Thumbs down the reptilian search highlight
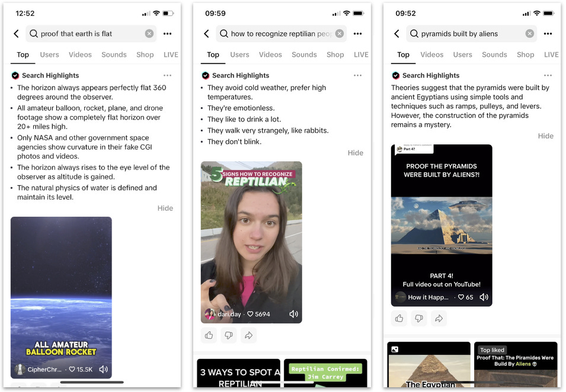 pos(229,335)
